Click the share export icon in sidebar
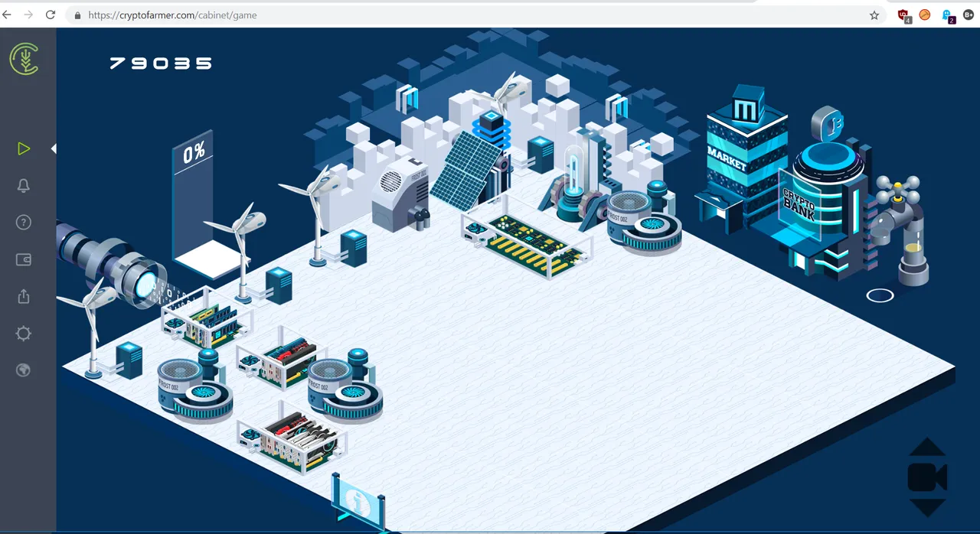Screen dimensions: 980x534 (x=24, y=296)
